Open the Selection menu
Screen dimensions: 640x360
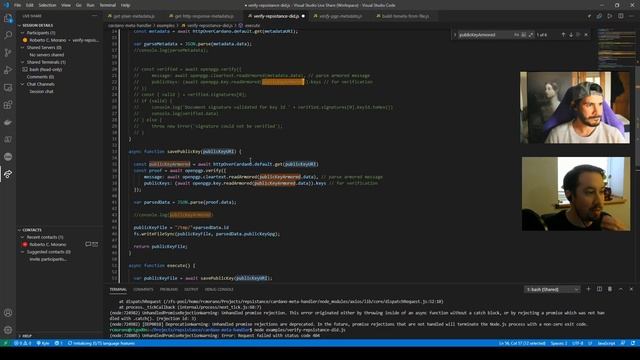[47, 5]
